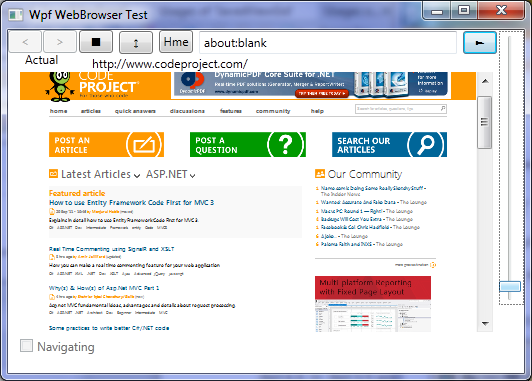Viewport: 532px width, 381px height.
Task: Click the Search Our Articles magnifier icon
Action: coord(425,145)
